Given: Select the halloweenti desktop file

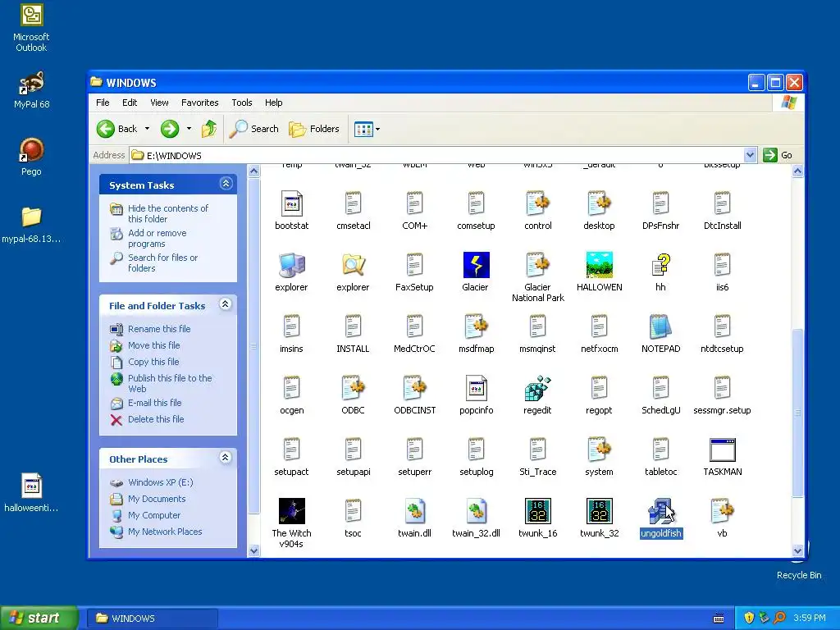Looking at the screenshot, I should pyautogui.click(x=31, y=493).
